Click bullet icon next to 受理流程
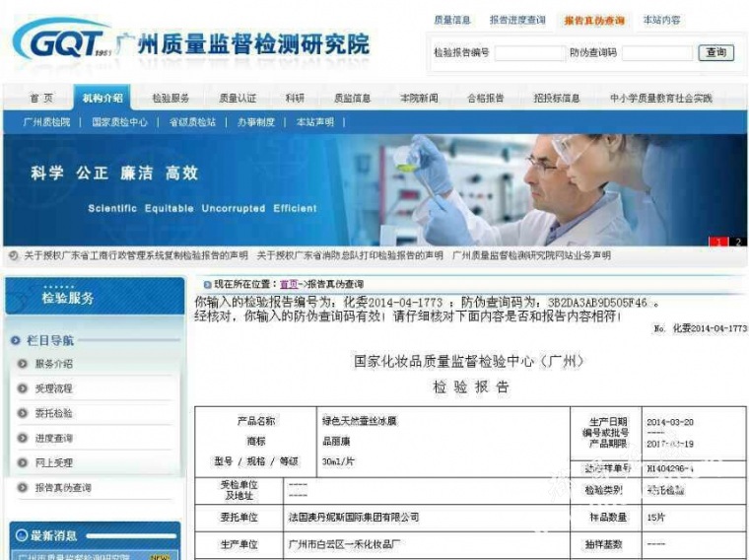Viewport: 749px width, 560px height. tap(22, 388)
